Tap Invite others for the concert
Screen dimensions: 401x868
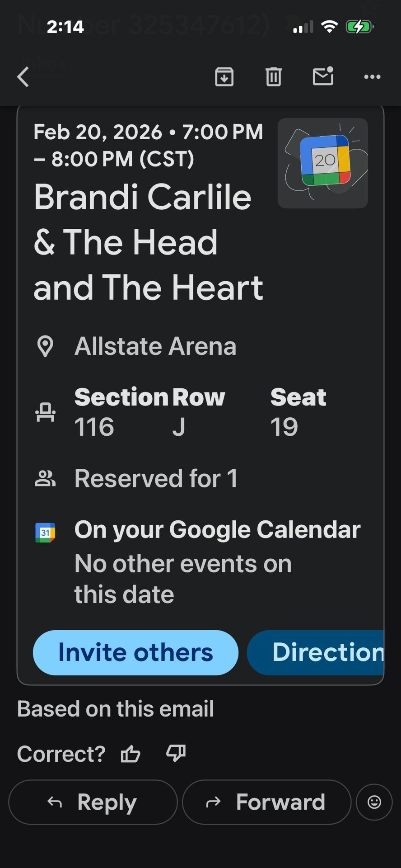pyautogui.click(x=135, y=652)
